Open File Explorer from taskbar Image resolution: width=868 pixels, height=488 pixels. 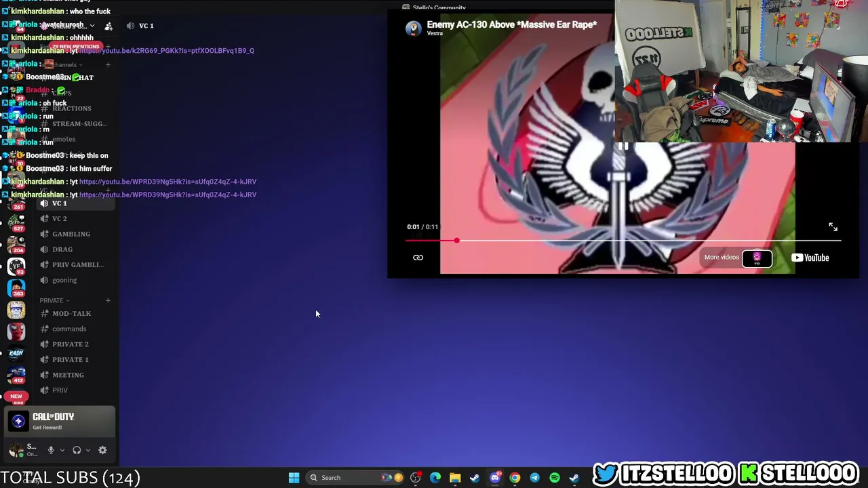455,478
